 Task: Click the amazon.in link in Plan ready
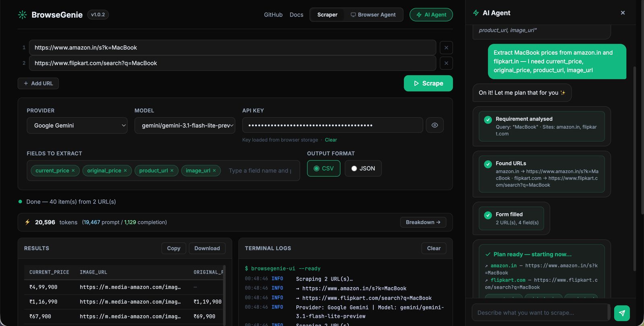pos(504,266)
